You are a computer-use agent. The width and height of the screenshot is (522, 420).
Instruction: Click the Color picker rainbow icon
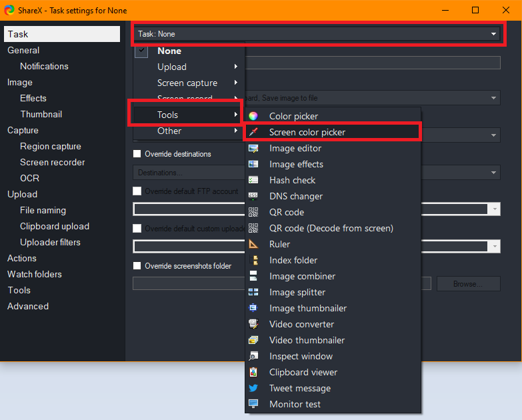tap(253, 116)
